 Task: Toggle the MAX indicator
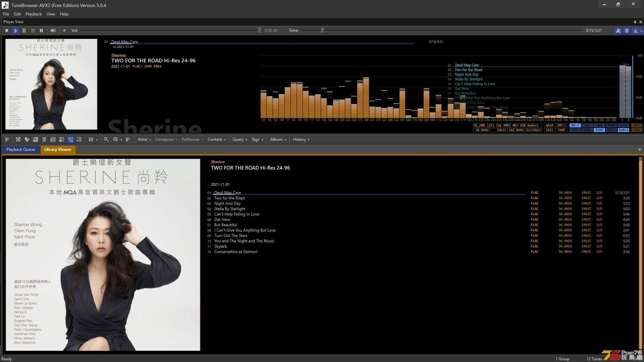599,125
